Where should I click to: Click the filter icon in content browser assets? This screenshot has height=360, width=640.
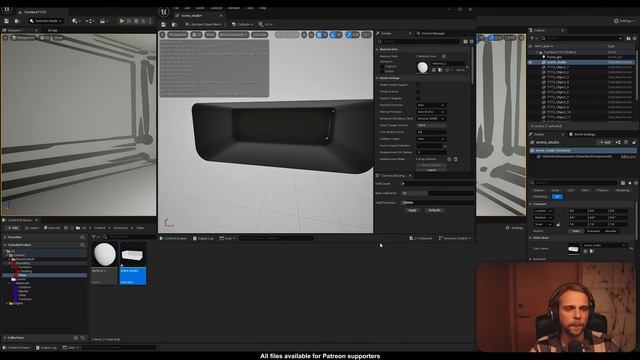95,237
